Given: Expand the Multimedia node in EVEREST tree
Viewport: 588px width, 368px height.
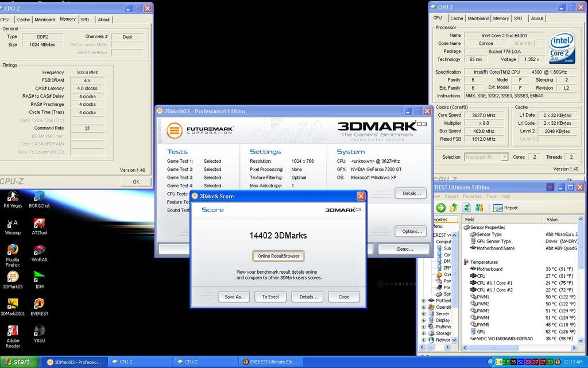Looking at the screenshot, I should pos(424,327).
